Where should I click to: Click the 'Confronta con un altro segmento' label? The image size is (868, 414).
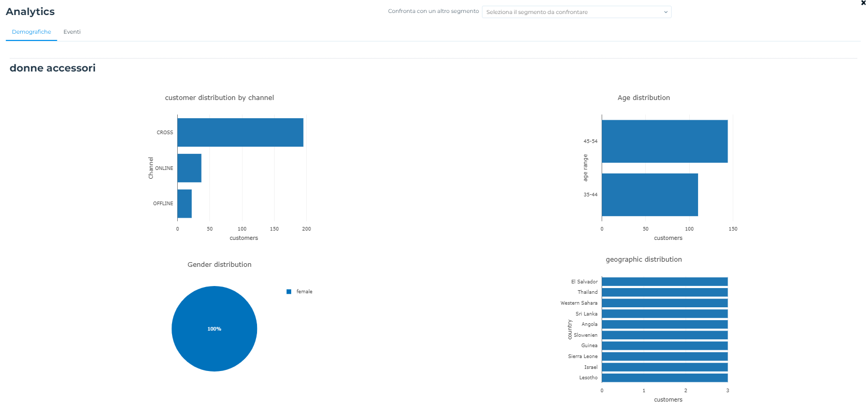point(433,11)
